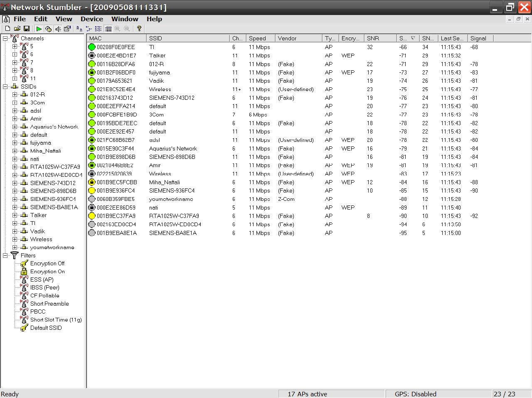Select the PBCC filter
Image resolution: width=532 pixels, height=398 pixels.
coord(38,311)
